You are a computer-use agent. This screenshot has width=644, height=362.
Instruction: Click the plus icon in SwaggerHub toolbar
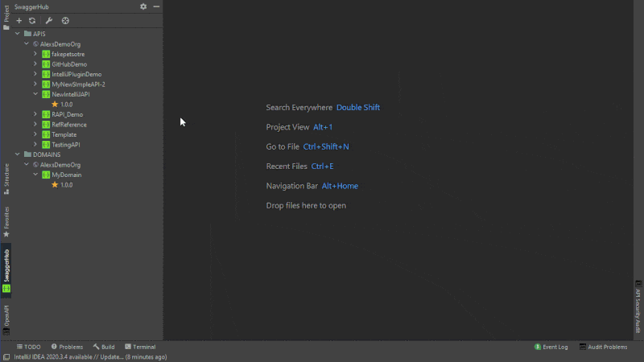[19, 21]
